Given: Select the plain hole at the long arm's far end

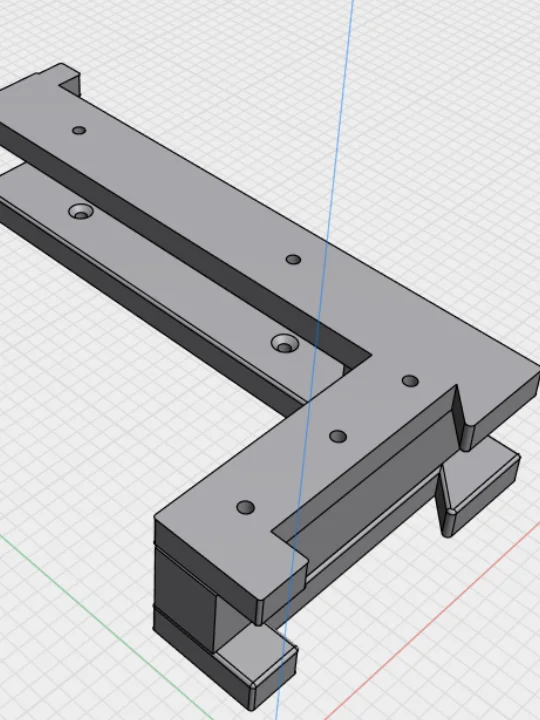Looking at the screenshot, I should click(x=79, y=130).
